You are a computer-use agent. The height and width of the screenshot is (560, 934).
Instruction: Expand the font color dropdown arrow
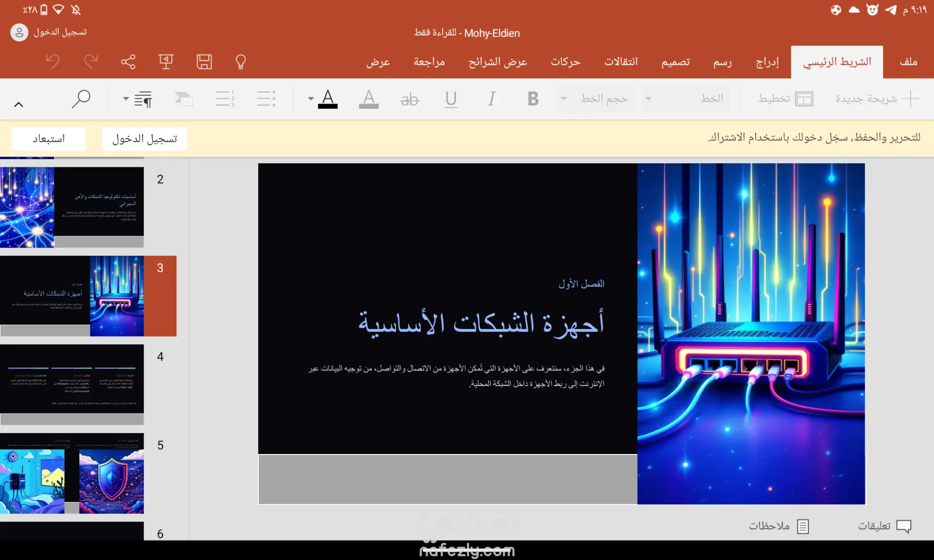(x=310, y=99)
